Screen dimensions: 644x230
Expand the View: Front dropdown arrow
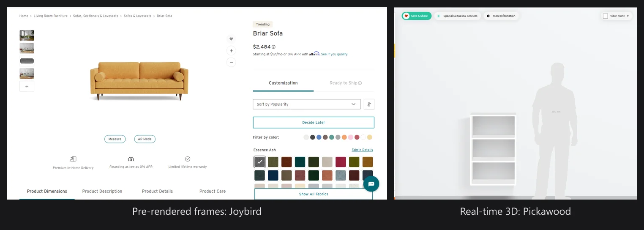click(628, 16)
